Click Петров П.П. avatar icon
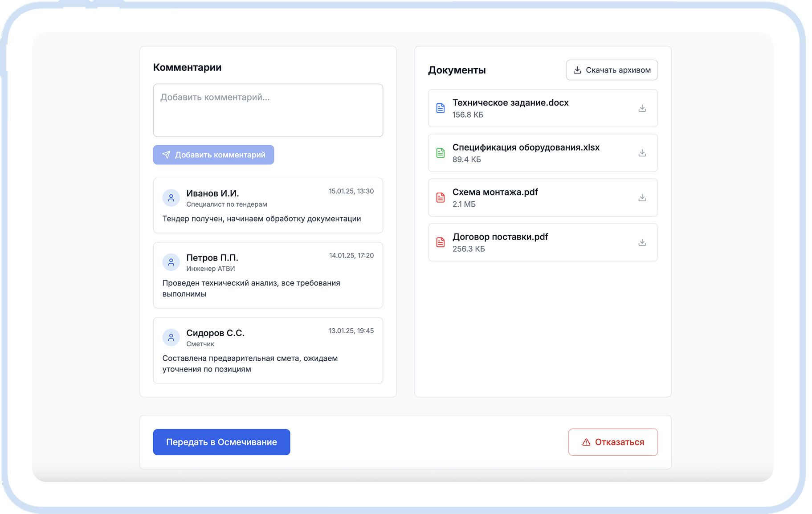812x514 pixels. coord(171,262)
